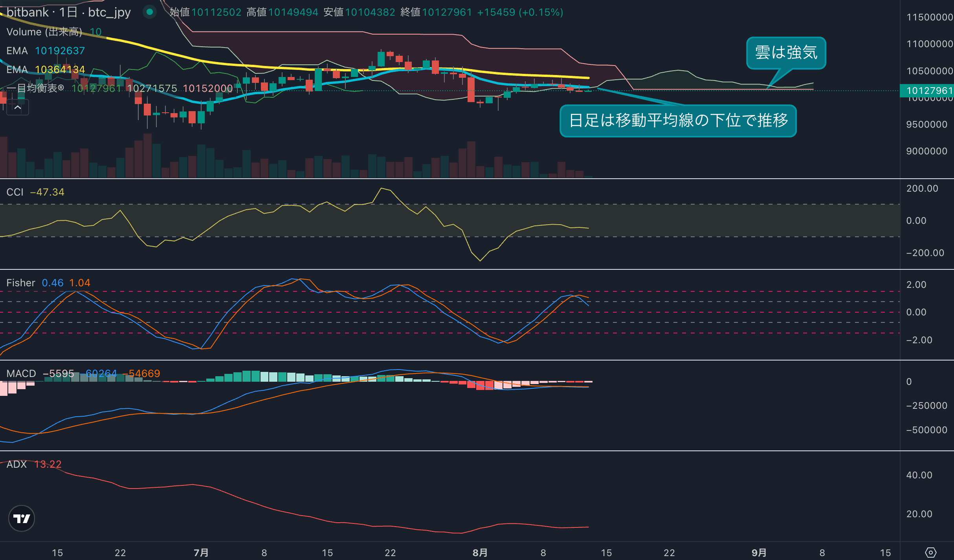Click the +15459 (+0.15%) change value

coord(520,12)
